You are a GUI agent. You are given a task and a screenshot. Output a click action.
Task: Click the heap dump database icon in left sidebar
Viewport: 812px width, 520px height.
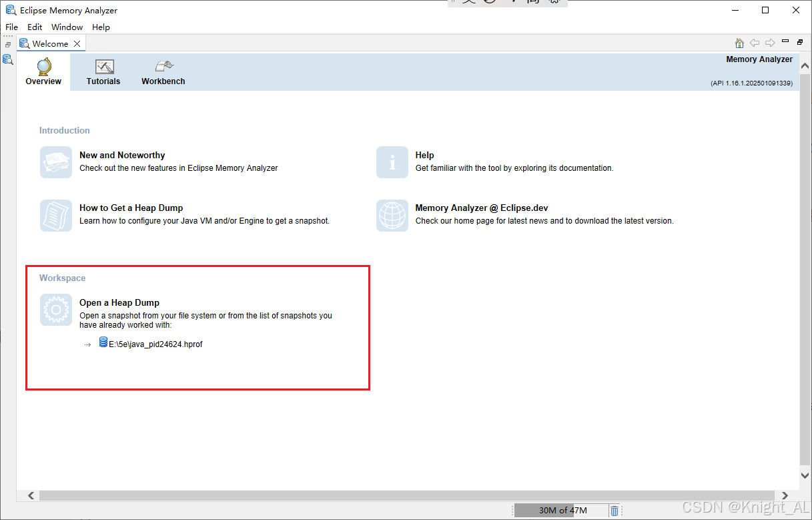click(x=7, y=59)
